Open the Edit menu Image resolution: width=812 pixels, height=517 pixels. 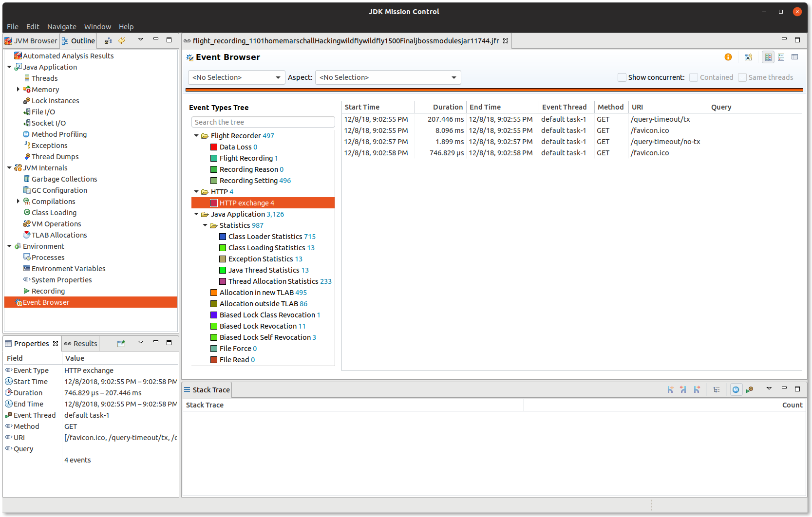[x=33, y=27]
